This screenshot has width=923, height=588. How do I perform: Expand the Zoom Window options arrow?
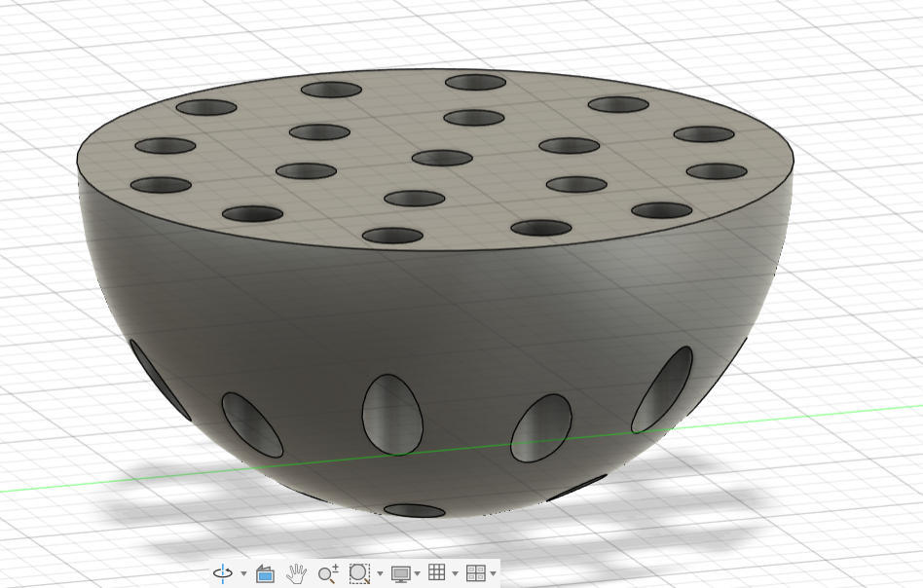coord(380,574)
